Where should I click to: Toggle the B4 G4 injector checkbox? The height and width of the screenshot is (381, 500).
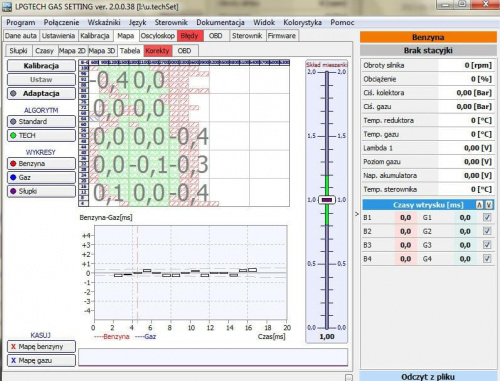point(487,258)
